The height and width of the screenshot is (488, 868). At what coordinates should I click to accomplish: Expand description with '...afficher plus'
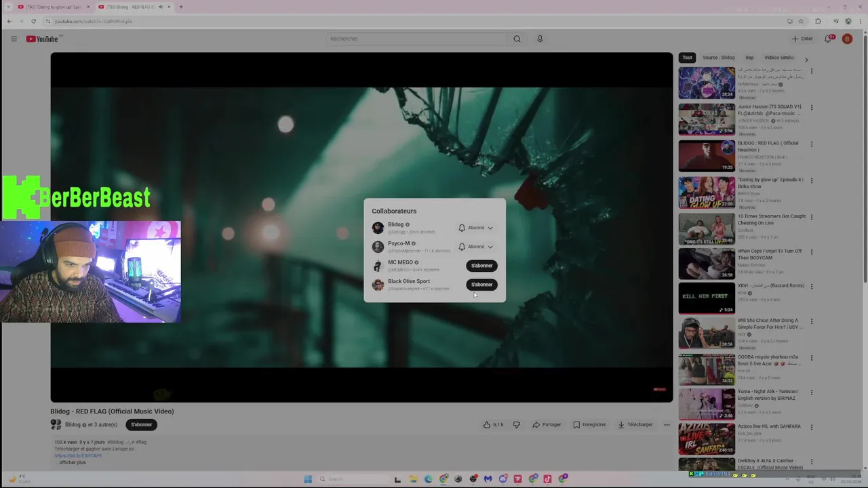click(71, 462)
